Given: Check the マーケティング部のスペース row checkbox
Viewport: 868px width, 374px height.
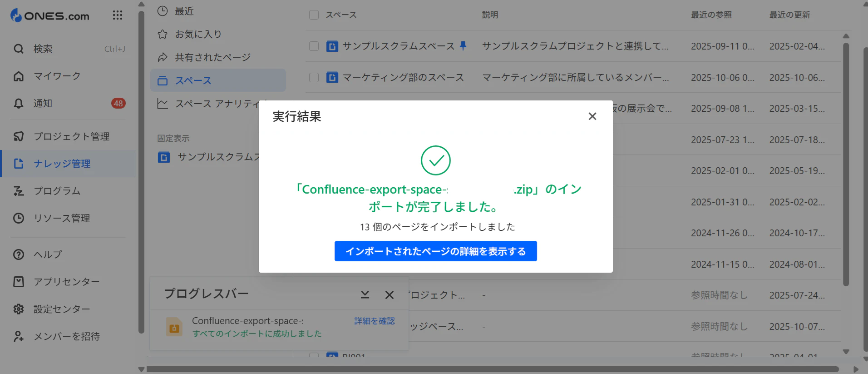Looking at the screenshot, I should pyautogui.click(x=314, y=77).
